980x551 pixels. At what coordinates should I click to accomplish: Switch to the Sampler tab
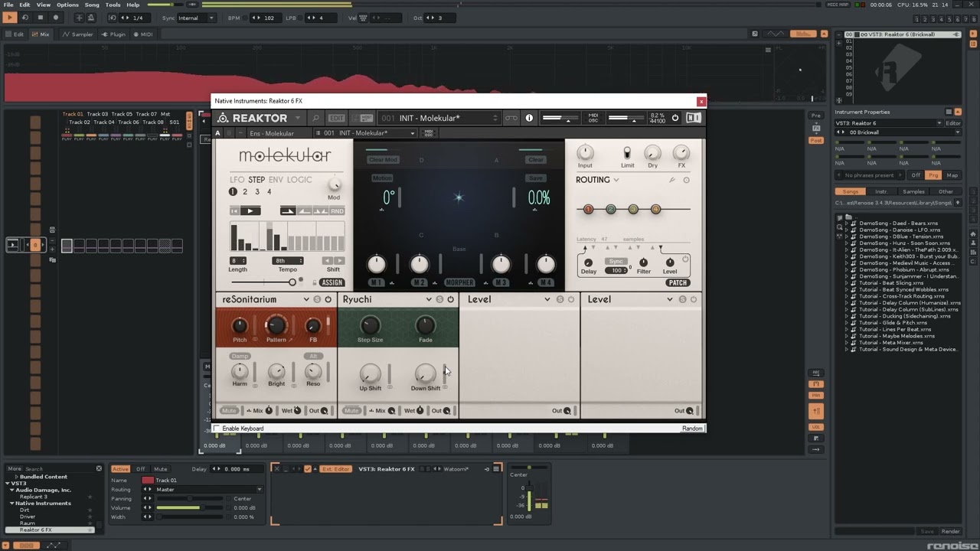[x=78, y=34]
